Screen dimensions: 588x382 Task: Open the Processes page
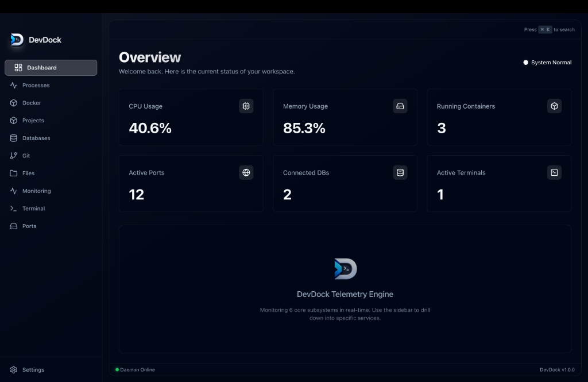[36, 85]
